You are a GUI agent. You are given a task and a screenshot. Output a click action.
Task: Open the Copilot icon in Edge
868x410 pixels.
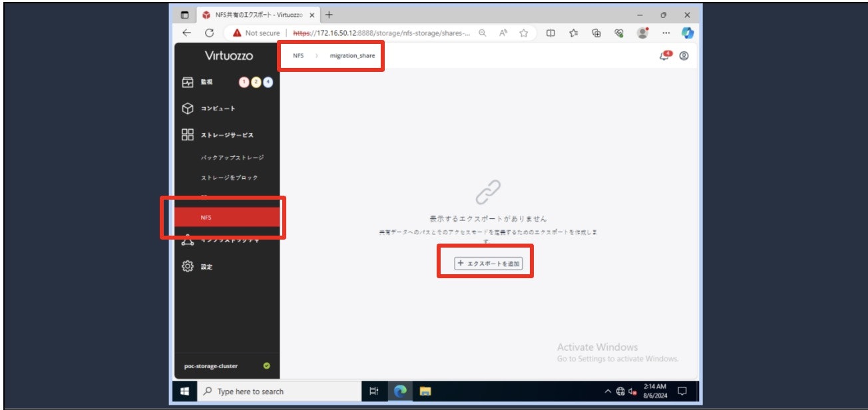point(688,33)
